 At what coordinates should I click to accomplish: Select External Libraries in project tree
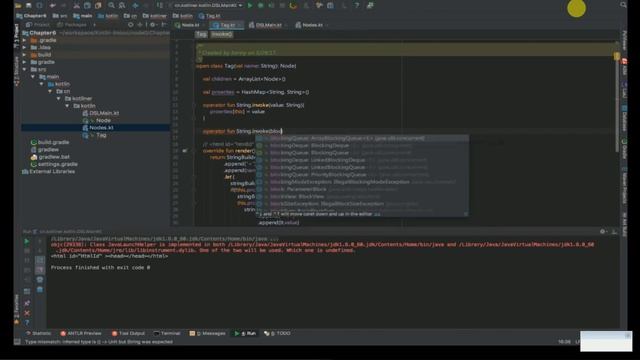(x=49, y=172)
